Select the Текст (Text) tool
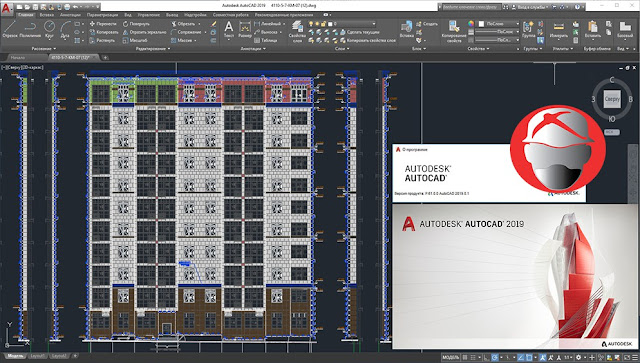The image size is (640, 363). click(229, 29)
